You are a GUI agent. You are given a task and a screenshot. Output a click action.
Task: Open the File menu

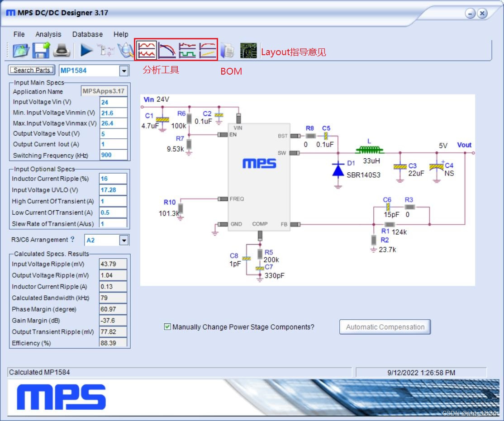click(19, 34)
